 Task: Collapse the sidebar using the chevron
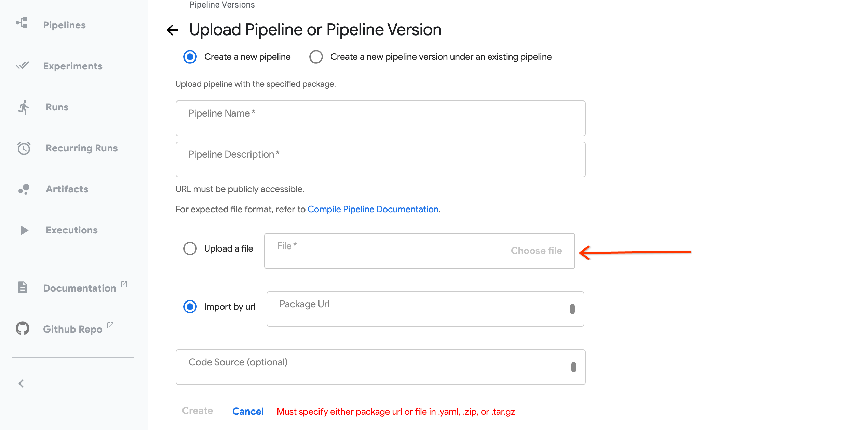pos(21,384)
